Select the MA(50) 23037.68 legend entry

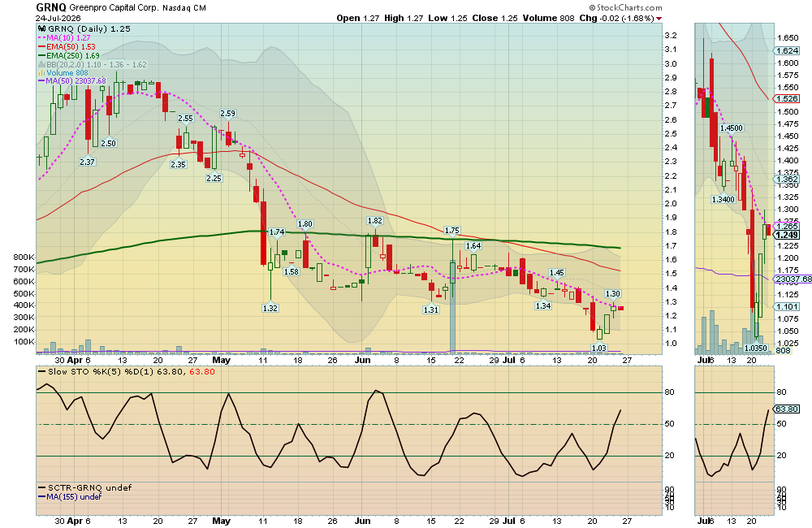pos(72,81)
